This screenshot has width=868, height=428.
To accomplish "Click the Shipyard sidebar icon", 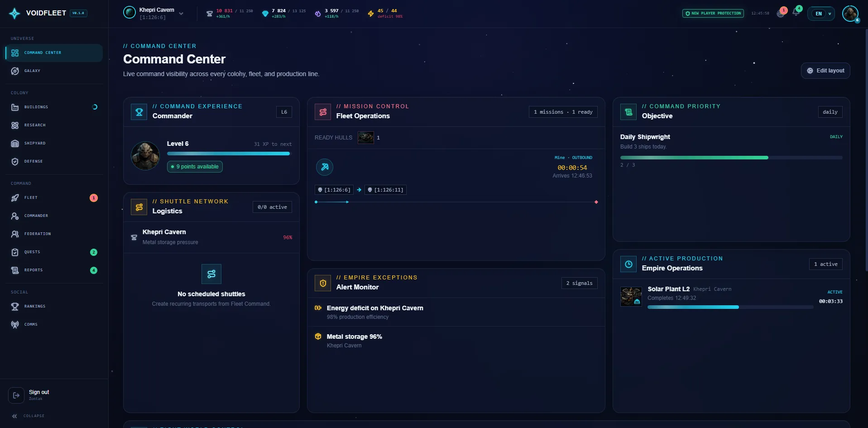I will point(15,144).
